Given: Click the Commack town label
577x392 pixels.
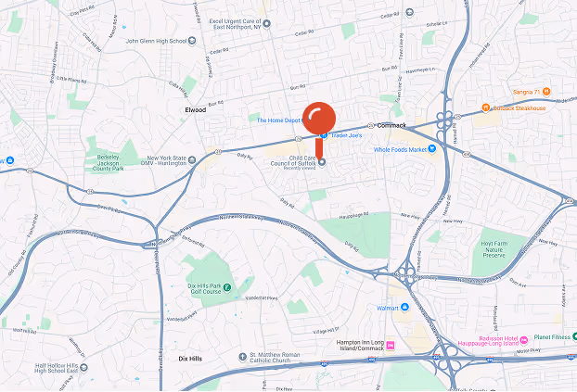Looking at the screenshot, I should [391, 125].
